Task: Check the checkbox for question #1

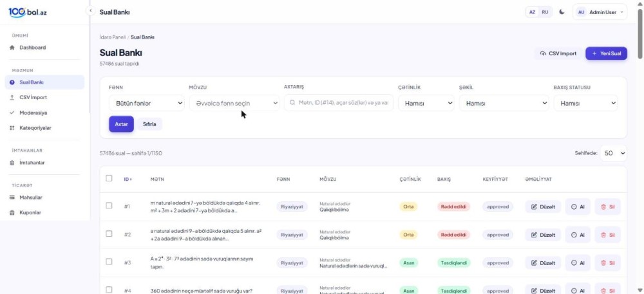Action: point(109,206)
